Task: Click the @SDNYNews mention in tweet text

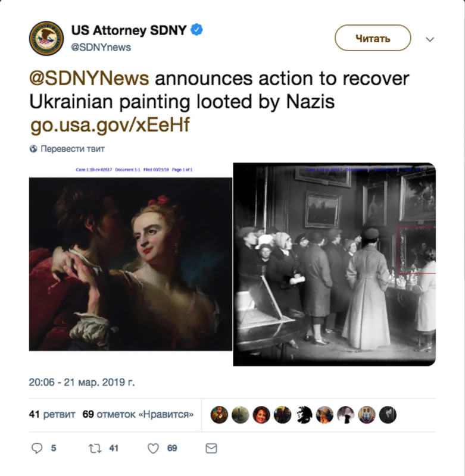Action: coord(89,79)
